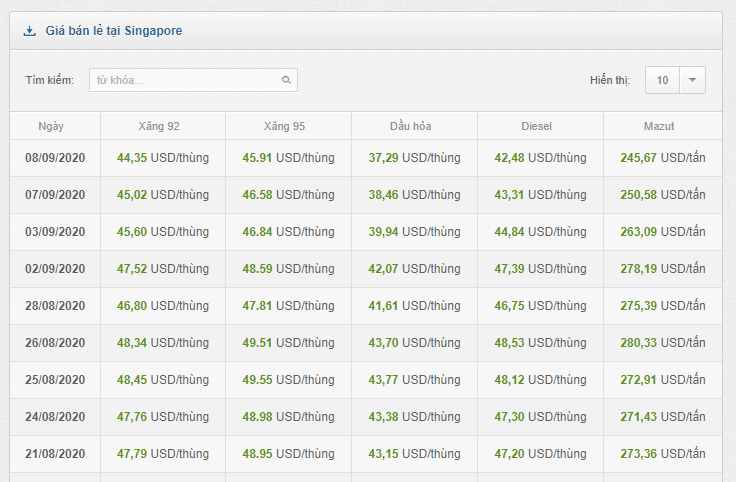736x482 pixels.
Task: Sort by the Ngày column header
Action: pyautogui.click(x=51, y=126)
